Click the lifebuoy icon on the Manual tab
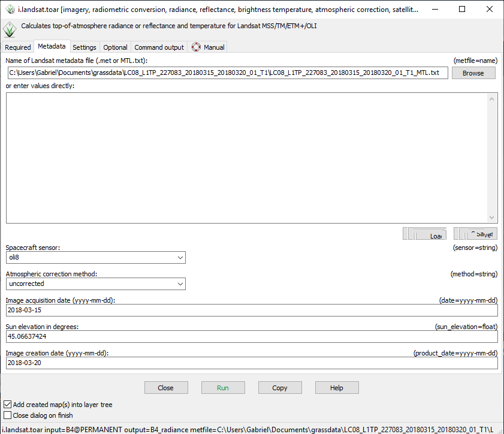This screenshot has width=504, height=434. 196,47
